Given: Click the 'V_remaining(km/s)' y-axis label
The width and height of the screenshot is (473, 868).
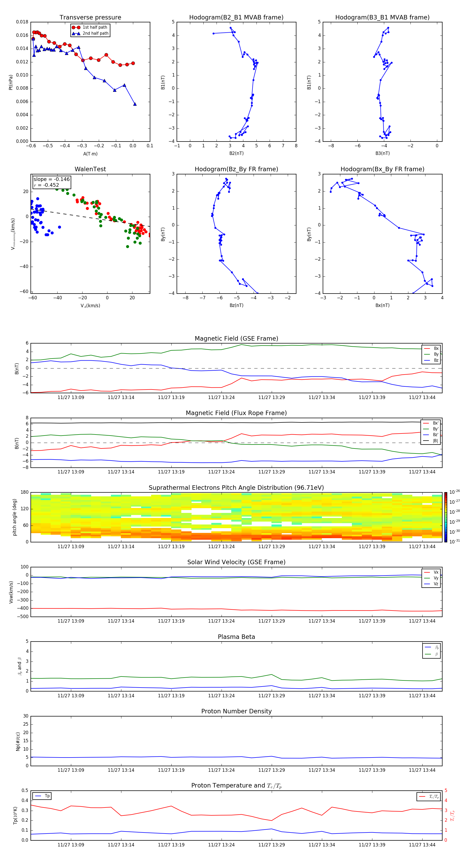Looking at the screenshot, I should click(13, 234).
